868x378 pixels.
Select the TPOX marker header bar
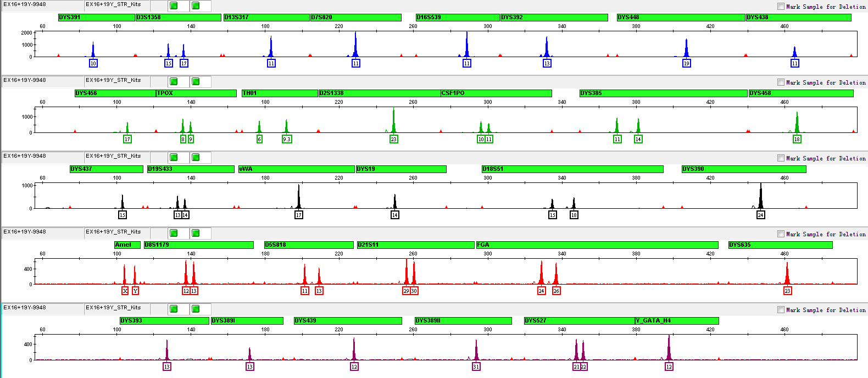tap(197, 93)
